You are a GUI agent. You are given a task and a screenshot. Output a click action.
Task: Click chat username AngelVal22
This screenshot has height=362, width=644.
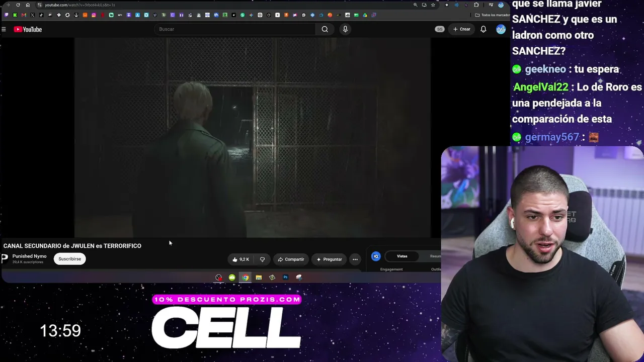(540, 87)
